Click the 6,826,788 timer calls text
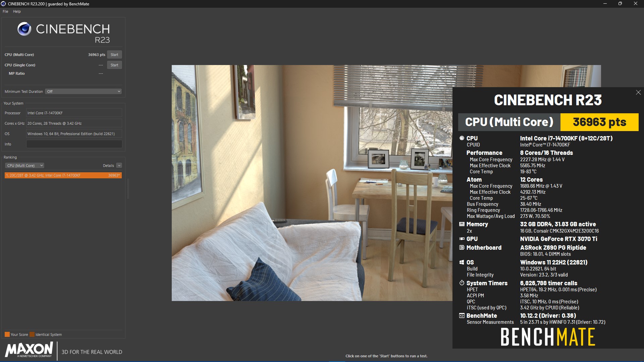The height and width of the screenshot is (362, 644). pyautogui.click(x=549, y=283)
